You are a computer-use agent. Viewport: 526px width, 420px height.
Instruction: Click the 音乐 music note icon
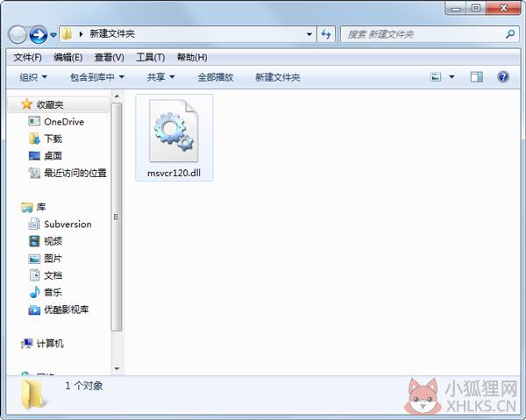34,292
